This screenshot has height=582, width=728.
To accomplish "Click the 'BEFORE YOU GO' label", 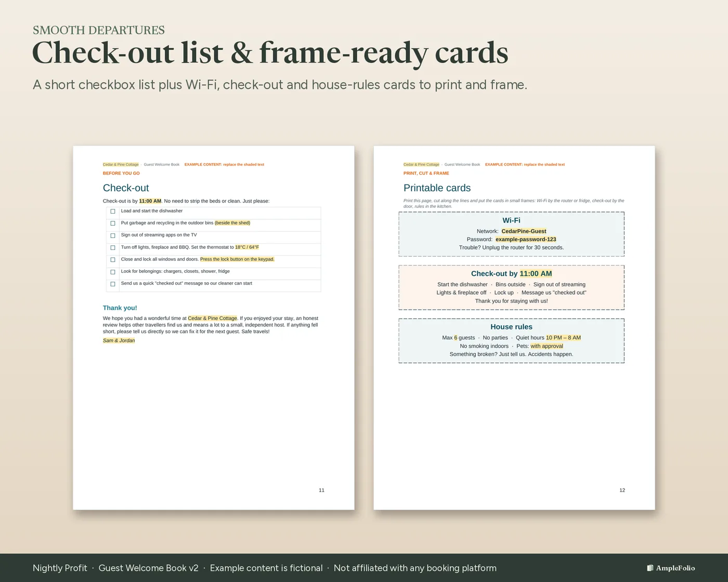I will point(121,173).
